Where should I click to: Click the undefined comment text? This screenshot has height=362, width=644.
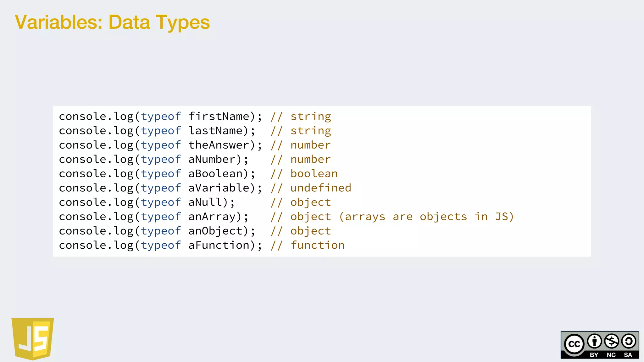[x=320, y=188]
